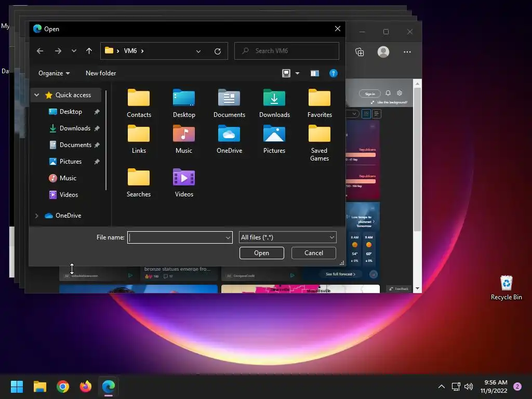Change view with the view icon
The width and height of the screenshot is (532, 399).
pos(286,73)
